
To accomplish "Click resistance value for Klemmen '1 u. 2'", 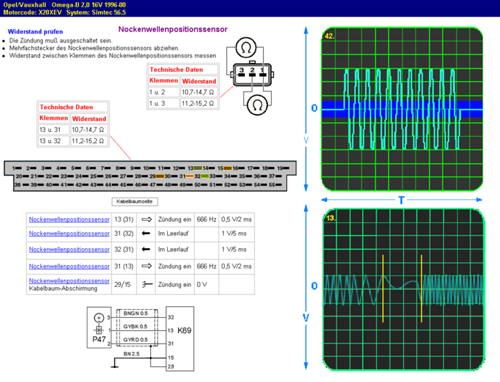I will tap(199, 92).
